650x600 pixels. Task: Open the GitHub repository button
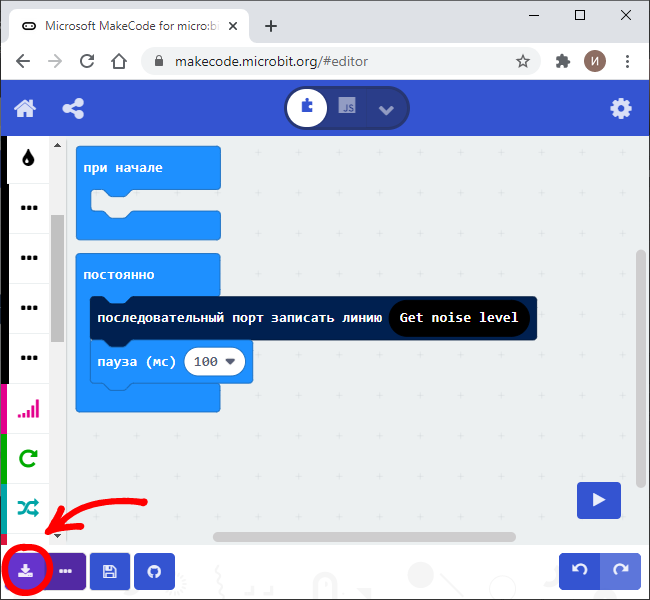pos(154,571)
